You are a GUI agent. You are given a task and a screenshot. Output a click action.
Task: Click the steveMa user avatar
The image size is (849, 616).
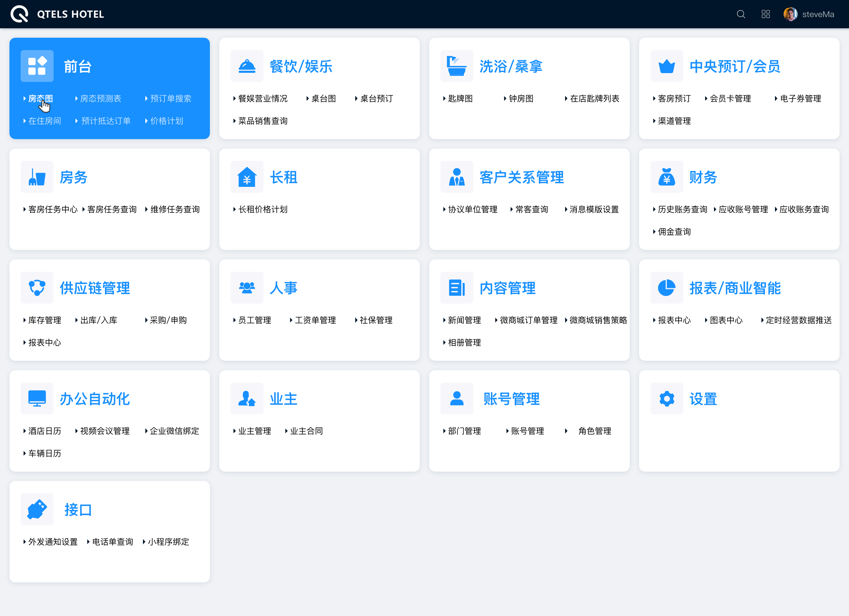[x=790, y=14]
